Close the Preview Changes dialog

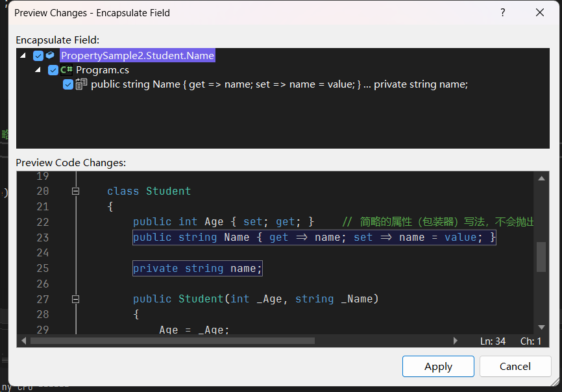click(540, 12)
